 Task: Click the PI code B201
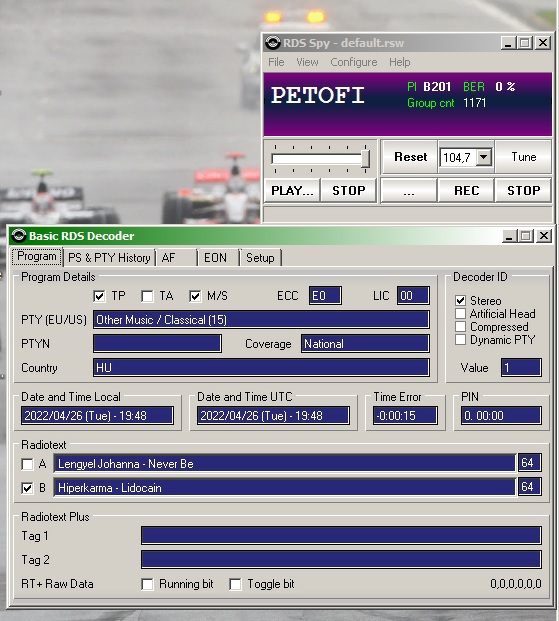[437, 87]
